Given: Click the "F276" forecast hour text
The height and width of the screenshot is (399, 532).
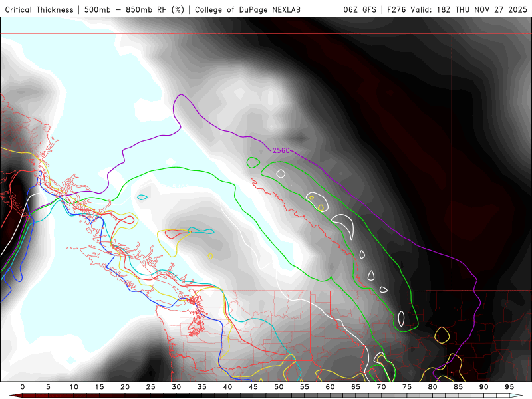Looking at the screenshot, I should (x=396, y=9).
